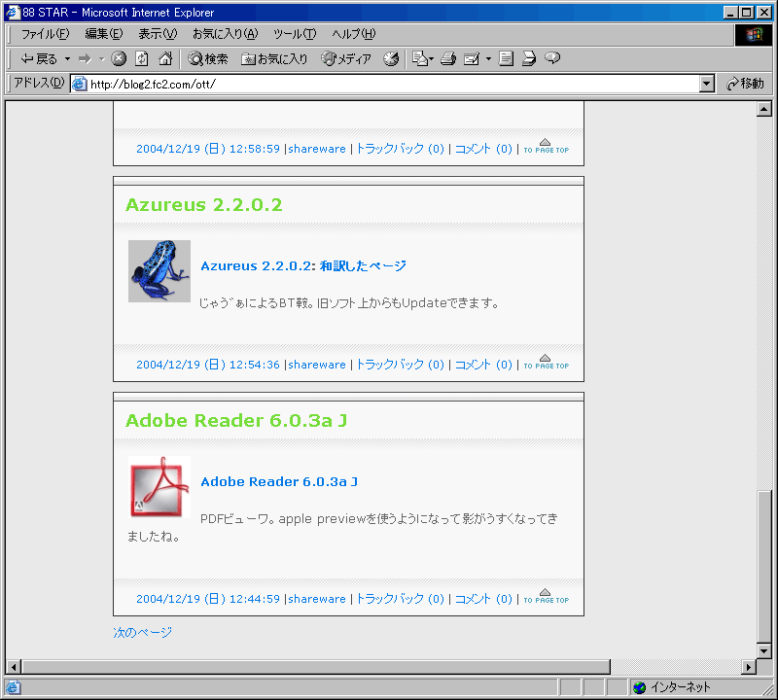
Task: Click the horizontal scrollbar left arrow
Action: 14,667
